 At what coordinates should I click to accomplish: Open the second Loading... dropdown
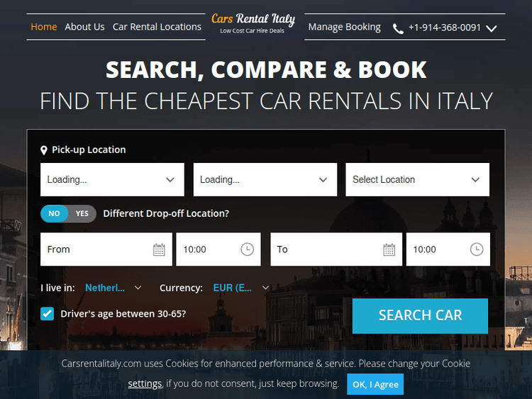(x=265, y=180)
